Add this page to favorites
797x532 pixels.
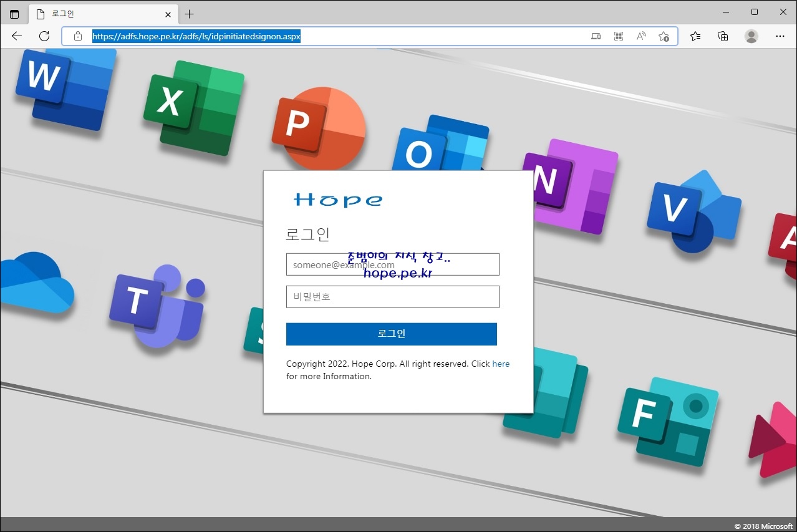(x=664, y=36)
